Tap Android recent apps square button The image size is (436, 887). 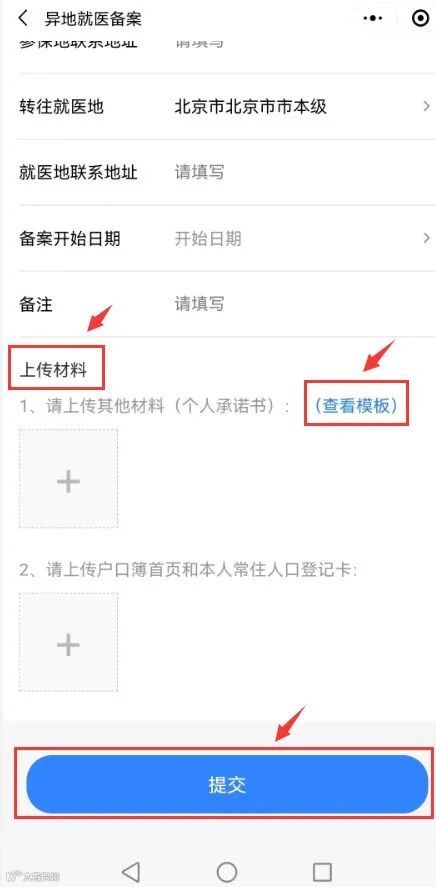tap(322, 871)
